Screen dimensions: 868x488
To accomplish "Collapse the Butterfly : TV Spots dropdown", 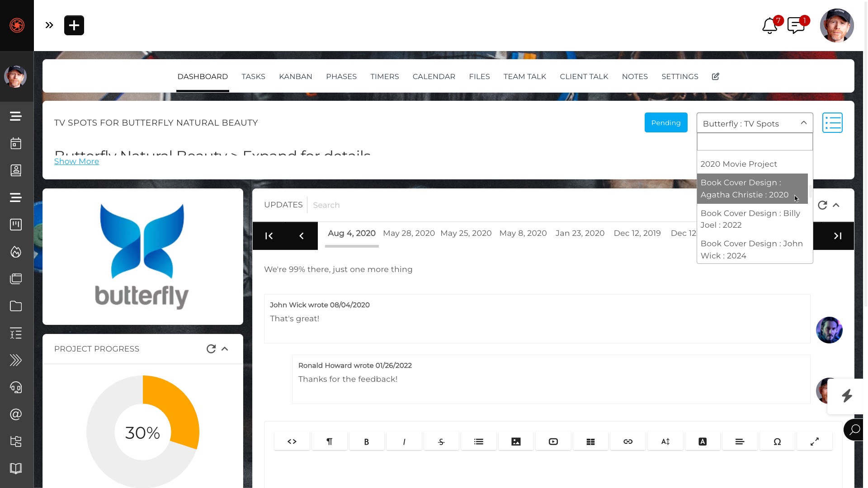I will (803, 123).
